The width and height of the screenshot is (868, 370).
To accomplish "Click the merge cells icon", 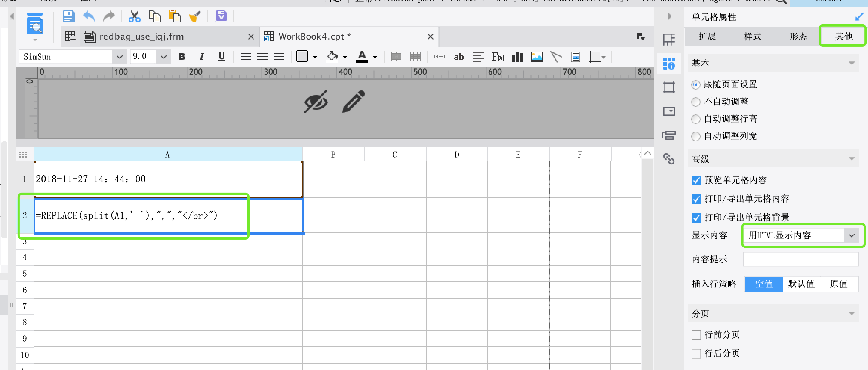I will (396, 57).
